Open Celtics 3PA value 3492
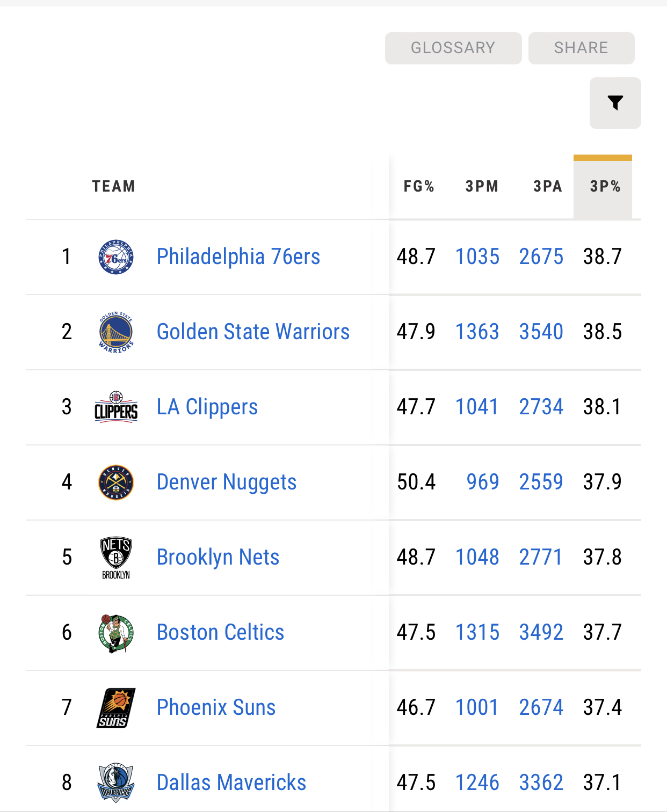The height and width of the screenshot is (812, 667). click(541, 632)
